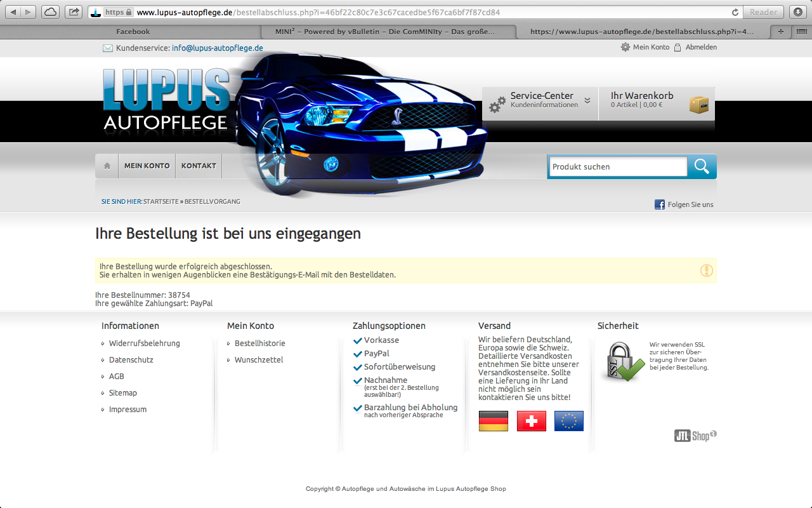Click the Barzahlung bei Abholung text
Viewport: 812px width, 508px height.
[410, 408]
